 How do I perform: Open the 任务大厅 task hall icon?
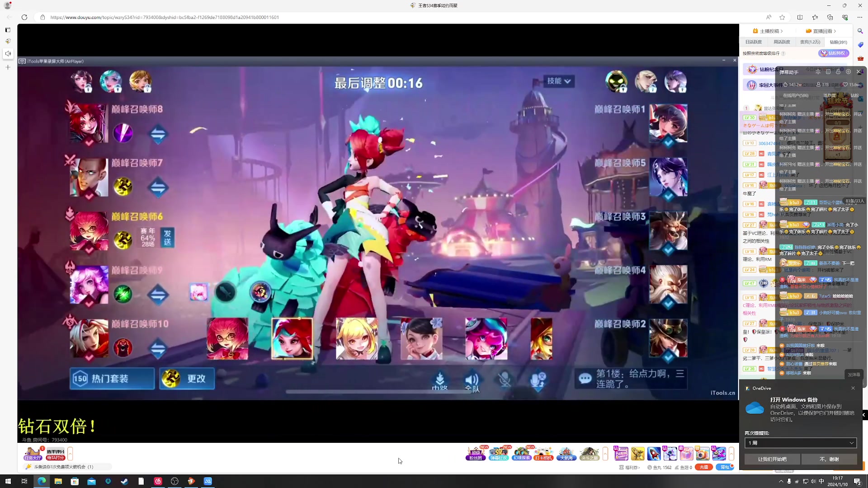(33, 454)
